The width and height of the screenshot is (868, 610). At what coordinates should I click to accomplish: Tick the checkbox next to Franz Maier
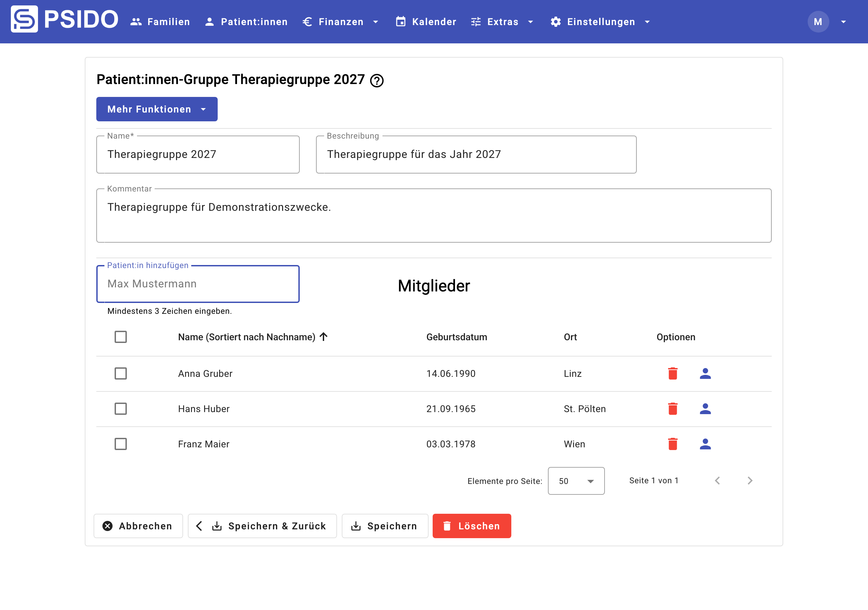tap(121, 444)
